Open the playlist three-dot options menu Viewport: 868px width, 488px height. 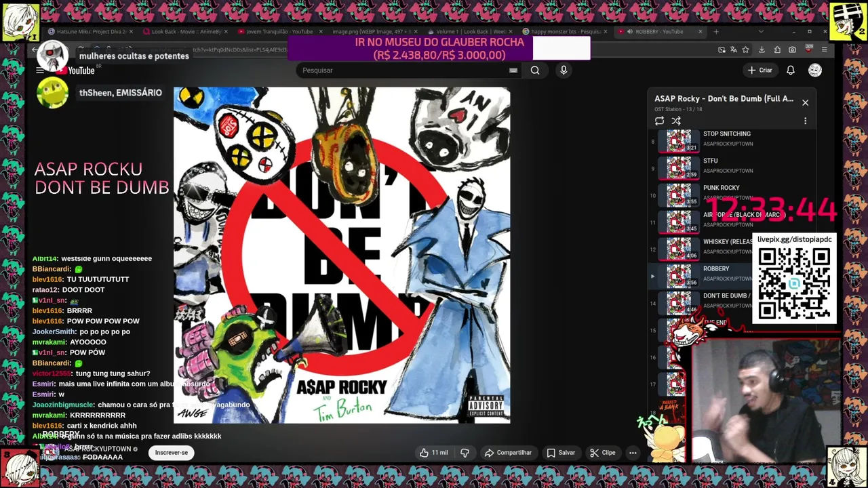point(805,121)
